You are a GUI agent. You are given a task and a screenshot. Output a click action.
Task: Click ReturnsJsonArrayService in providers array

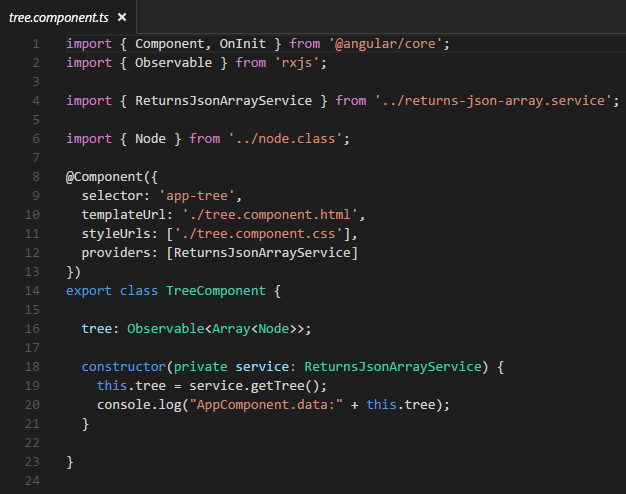point(262,253)
